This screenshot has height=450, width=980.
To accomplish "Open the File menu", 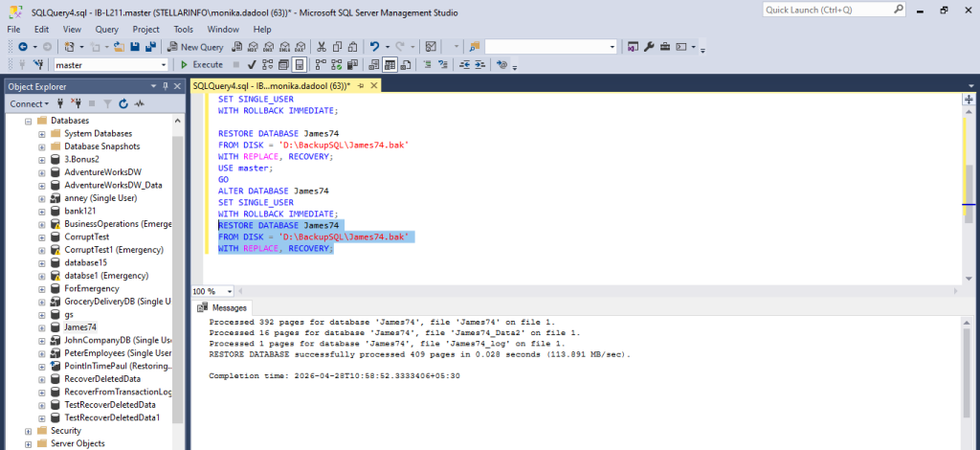I will click(x=13, y=30).
